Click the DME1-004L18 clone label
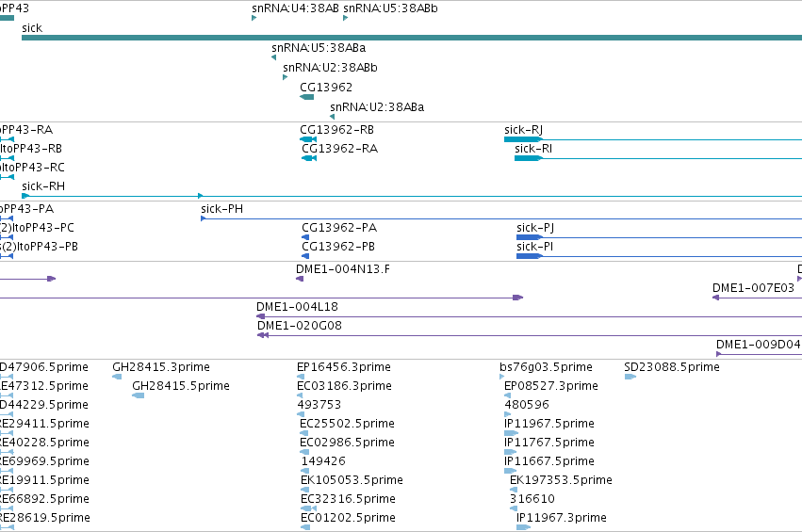The width and height of the screenshot is (802, 532). pos(297,307)
